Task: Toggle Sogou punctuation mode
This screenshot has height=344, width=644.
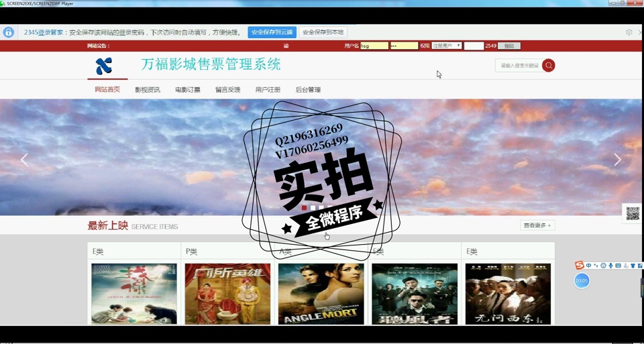Action: click(596, 266)
